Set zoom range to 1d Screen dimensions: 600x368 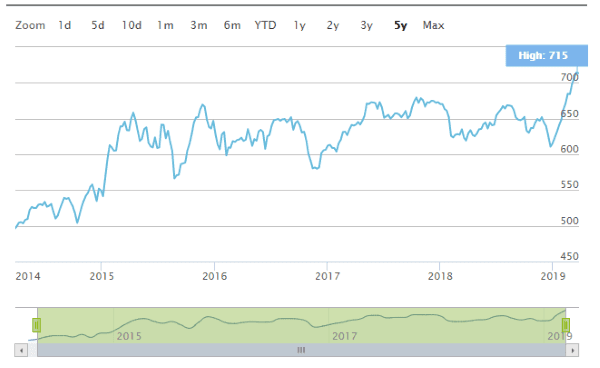[x=65, y=25]
